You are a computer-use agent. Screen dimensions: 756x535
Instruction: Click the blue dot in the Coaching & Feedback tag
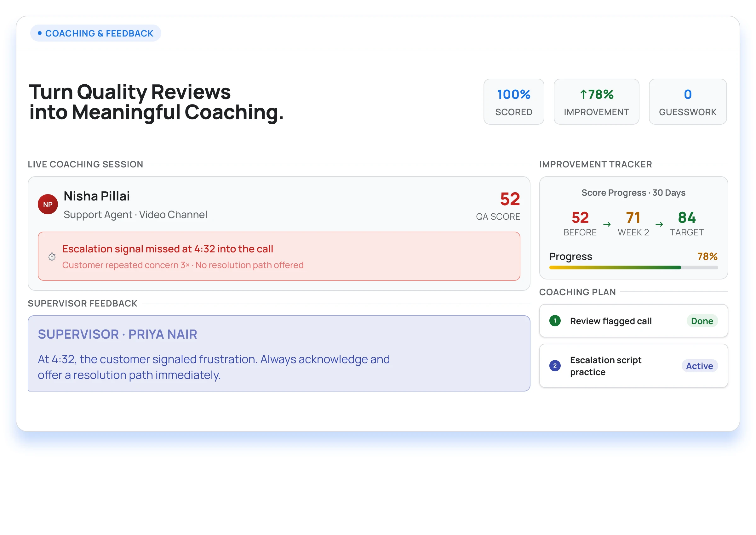point(40,33)
